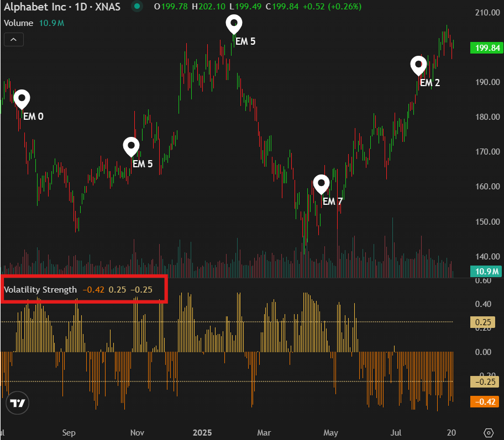
Task: Click the 10.9 M volume axis label
Action: point(487,272)
